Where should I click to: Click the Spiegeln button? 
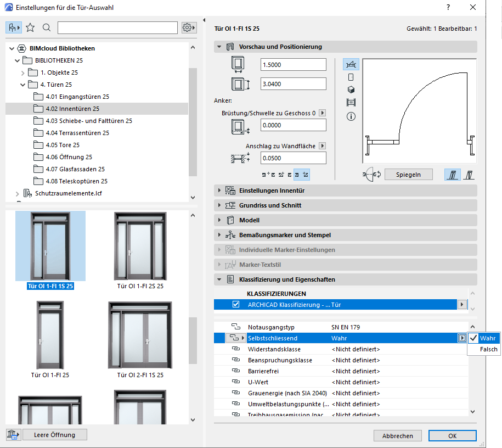pyautogui.click(x=408, y=175)
